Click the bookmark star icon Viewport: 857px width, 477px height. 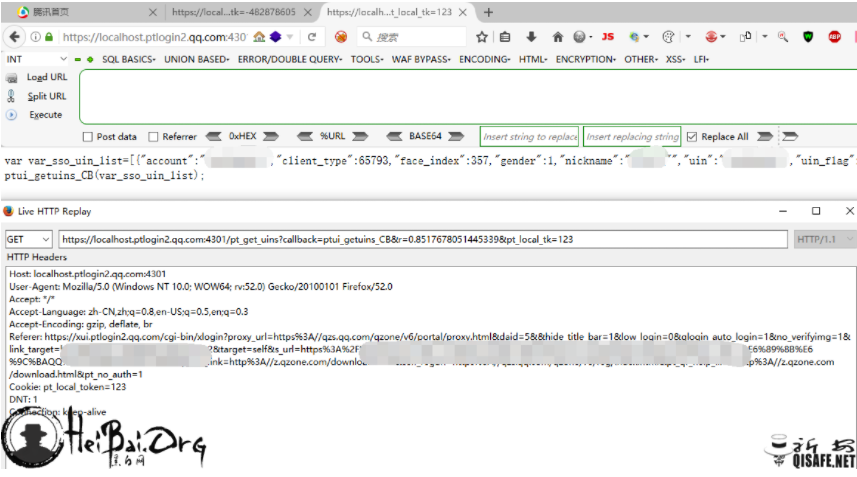tap(482, 37)
